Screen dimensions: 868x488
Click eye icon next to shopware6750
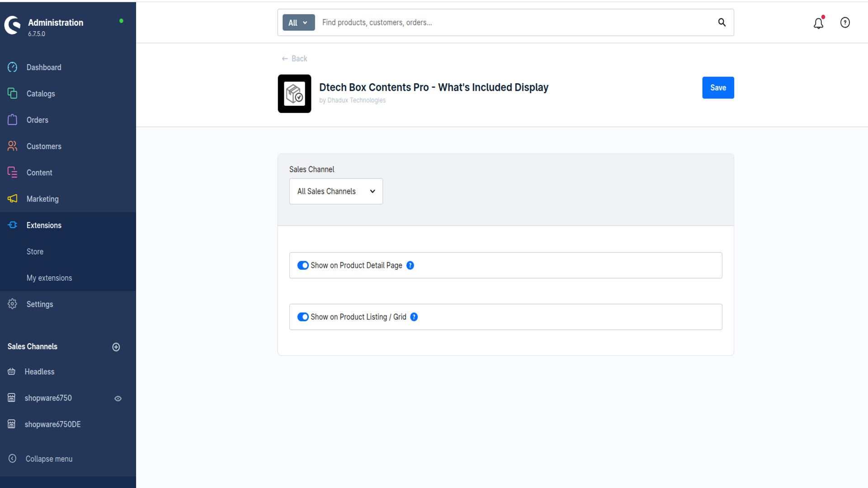(x=118, y=399)
